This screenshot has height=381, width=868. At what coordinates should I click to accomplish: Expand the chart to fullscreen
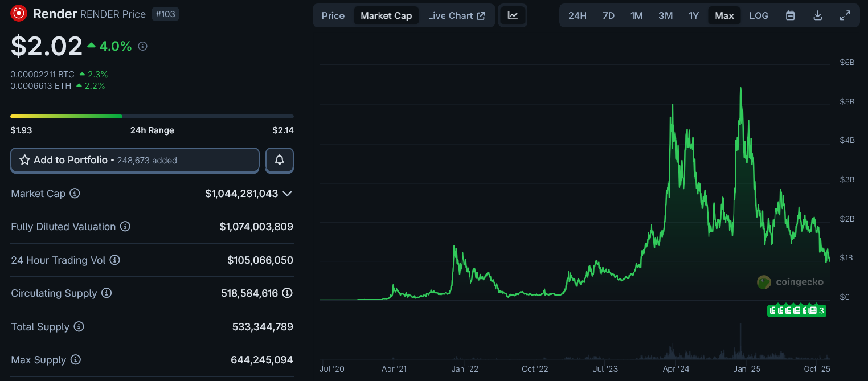(845, 15)
